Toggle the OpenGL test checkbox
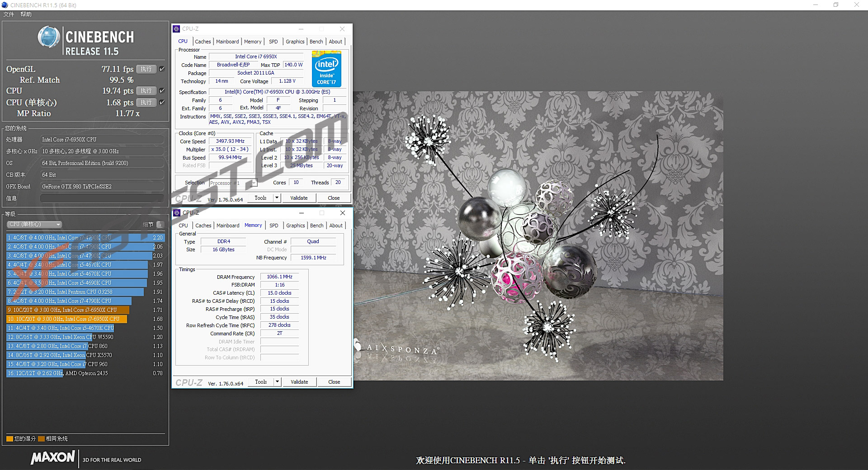Viewport: 868px width, 470px height. coord(162,69)
